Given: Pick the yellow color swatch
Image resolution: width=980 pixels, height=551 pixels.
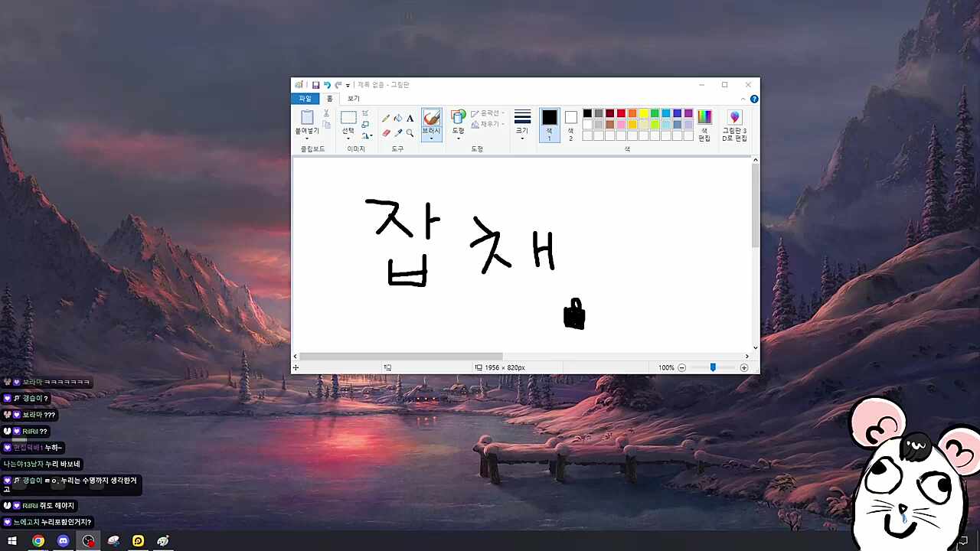Looking at the screenshot, I should [644, 113].
